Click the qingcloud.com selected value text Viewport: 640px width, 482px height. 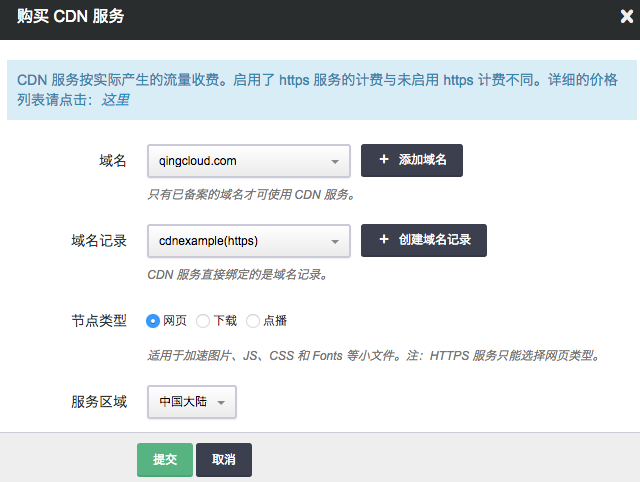[x=198, y=160]
